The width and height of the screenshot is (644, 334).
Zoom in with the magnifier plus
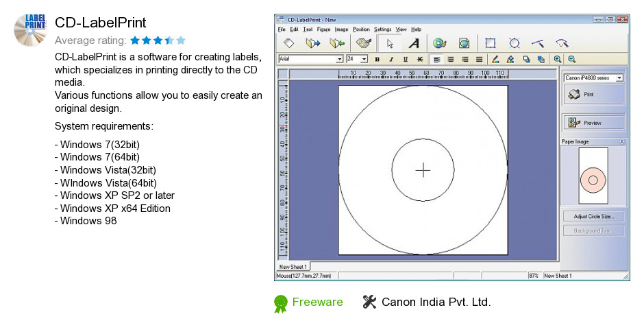click(558, 59)
